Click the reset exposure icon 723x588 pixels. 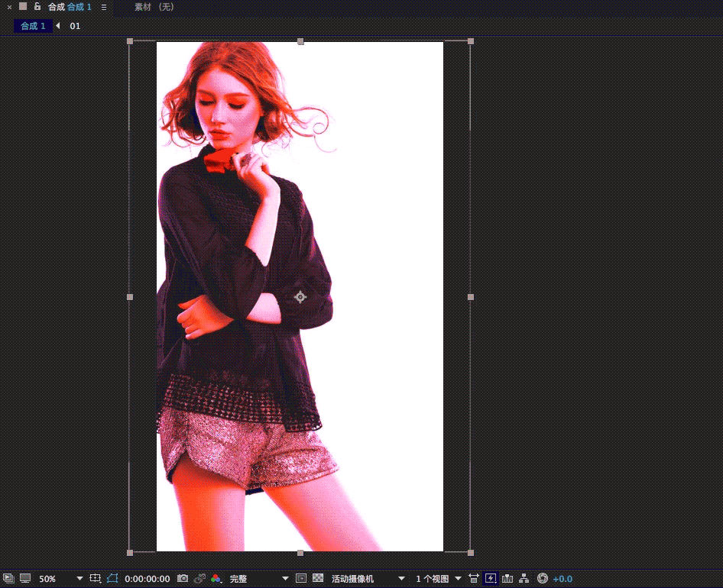543,579
